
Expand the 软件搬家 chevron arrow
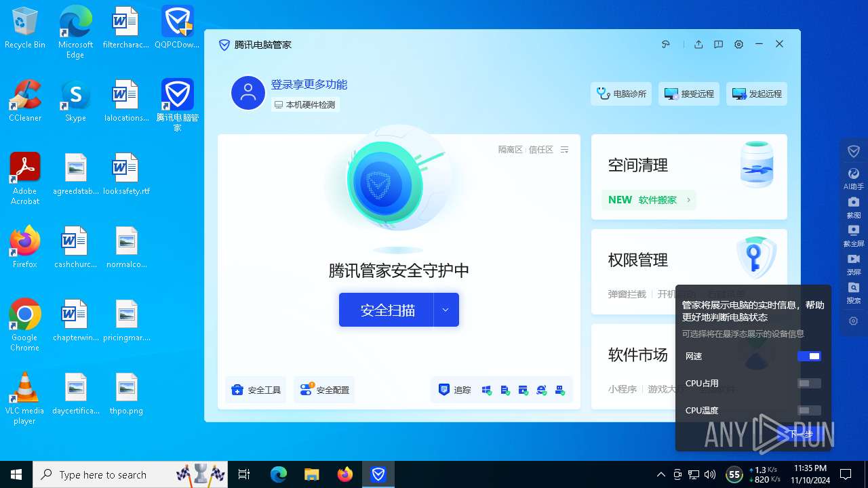pyautogui.click(x=688, y=200)
